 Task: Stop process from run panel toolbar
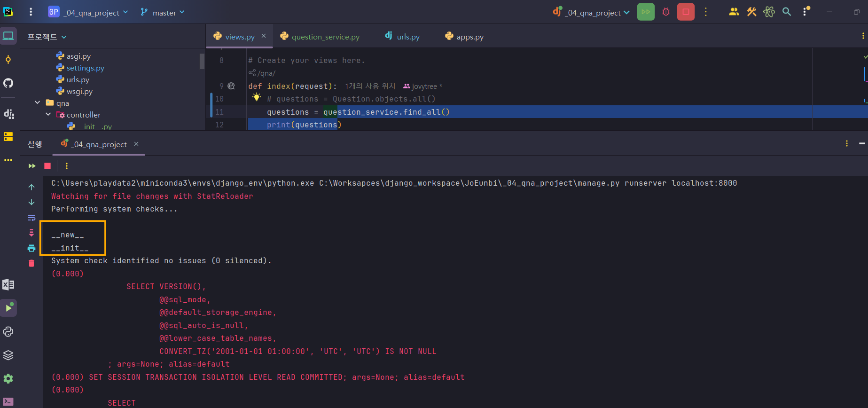pyautogui.click(x=47, y=166)
